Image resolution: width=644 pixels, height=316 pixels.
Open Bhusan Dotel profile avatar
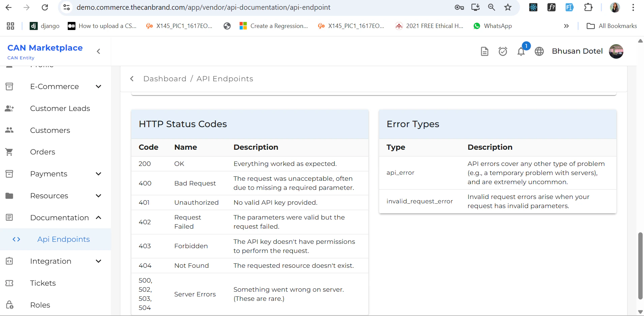pyautogui.click(x=616, y=51)
